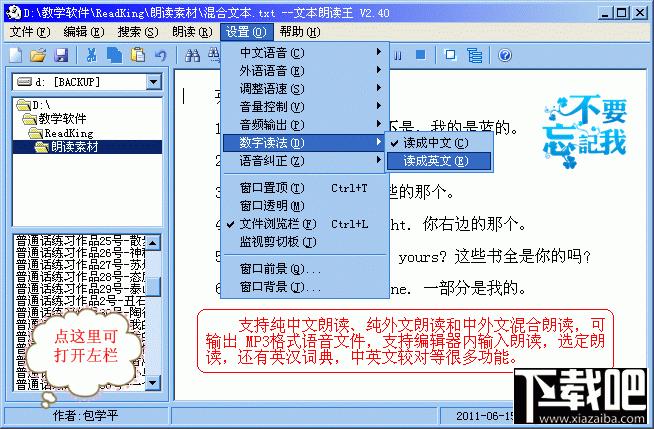Click the Find binoculars icon

point(190,54)
